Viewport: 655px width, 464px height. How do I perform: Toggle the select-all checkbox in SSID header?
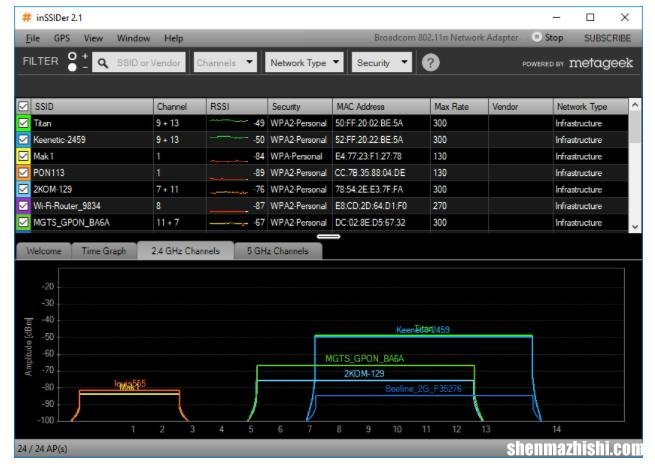(x=23, y=106)
